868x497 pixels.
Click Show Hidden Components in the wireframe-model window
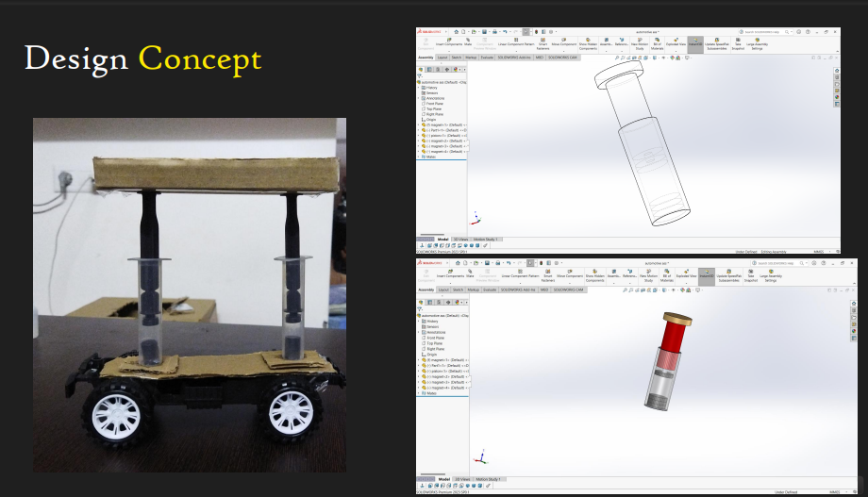[x=588, y=43]
